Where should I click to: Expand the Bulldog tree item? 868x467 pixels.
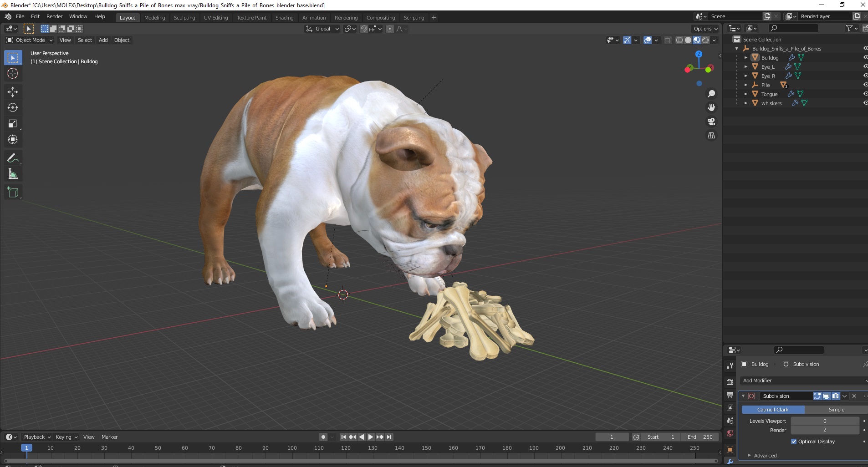(745, 58)
